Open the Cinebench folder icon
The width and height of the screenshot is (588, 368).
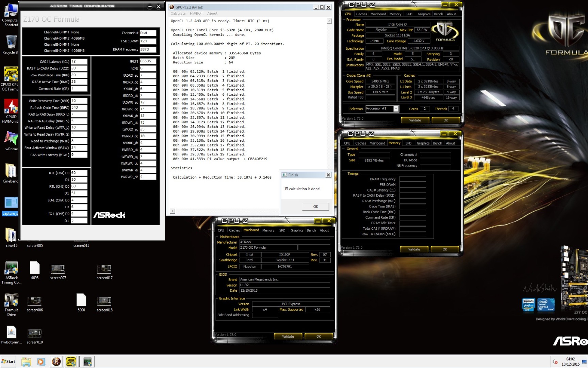11,173
